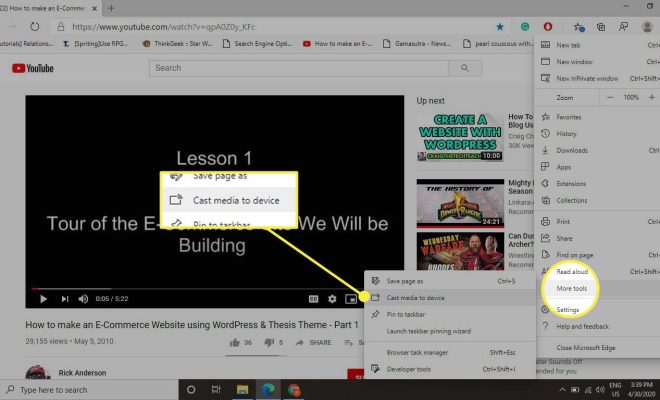The image size is (660, 400).
Task: Select Read aloud in Edge menu
Action: click(597, 272)
